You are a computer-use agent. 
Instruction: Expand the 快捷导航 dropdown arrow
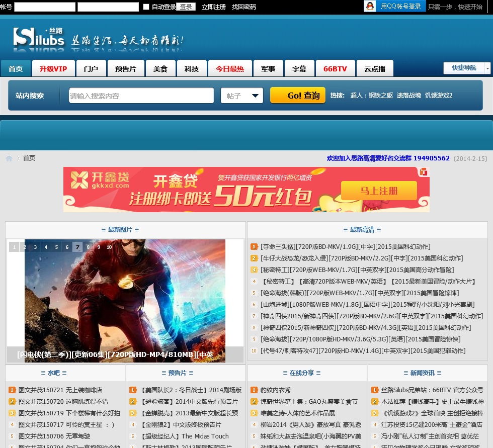click(x=487, y=68)
